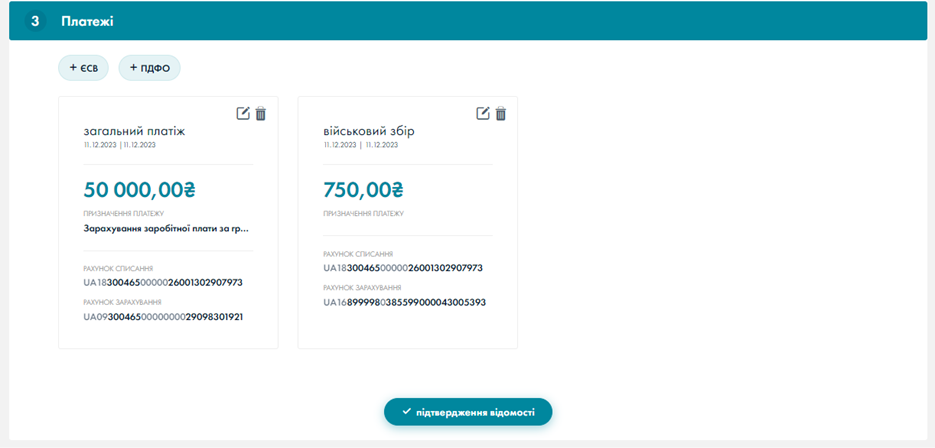The width and height of the screenshot is (935, 448).
Task: Click the 750,00₴ amount
Action: point(363,189)
